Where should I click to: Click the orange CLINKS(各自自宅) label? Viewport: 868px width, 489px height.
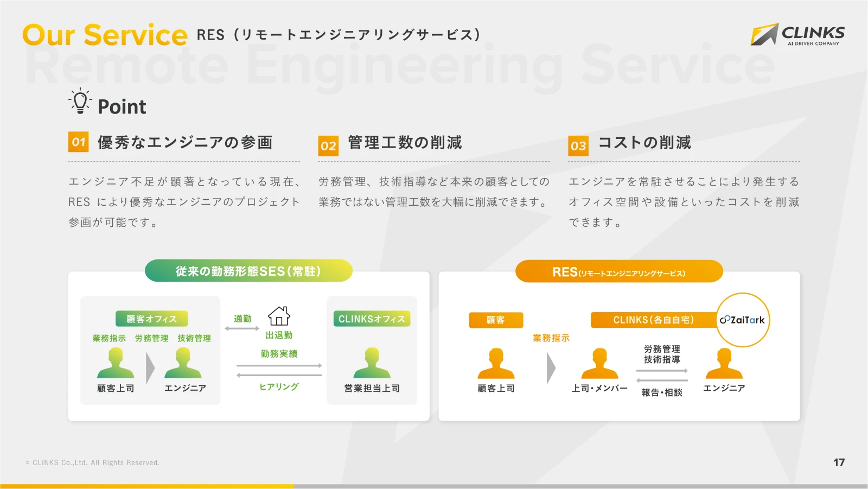[654, 320]
